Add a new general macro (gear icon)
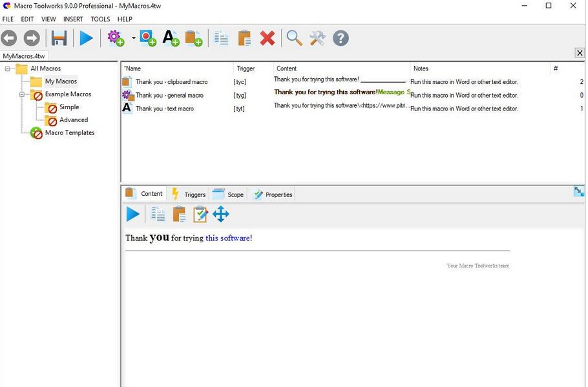 coord(116,38)
